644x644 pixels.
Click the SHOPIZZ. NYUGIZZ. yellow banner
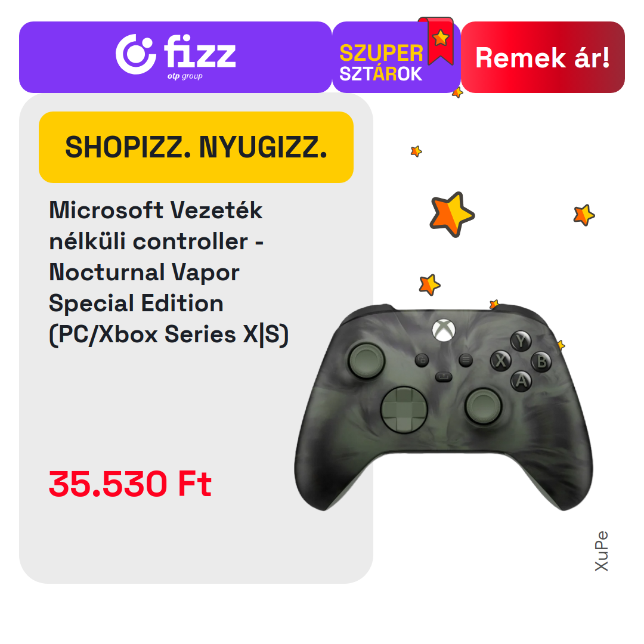(x=196, y=147)
